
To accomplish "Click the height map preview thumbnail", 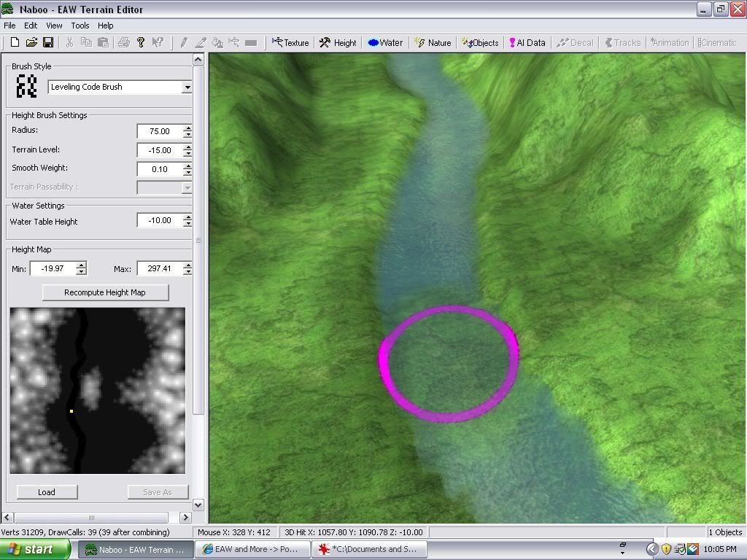I will click(x=97, y=391).
